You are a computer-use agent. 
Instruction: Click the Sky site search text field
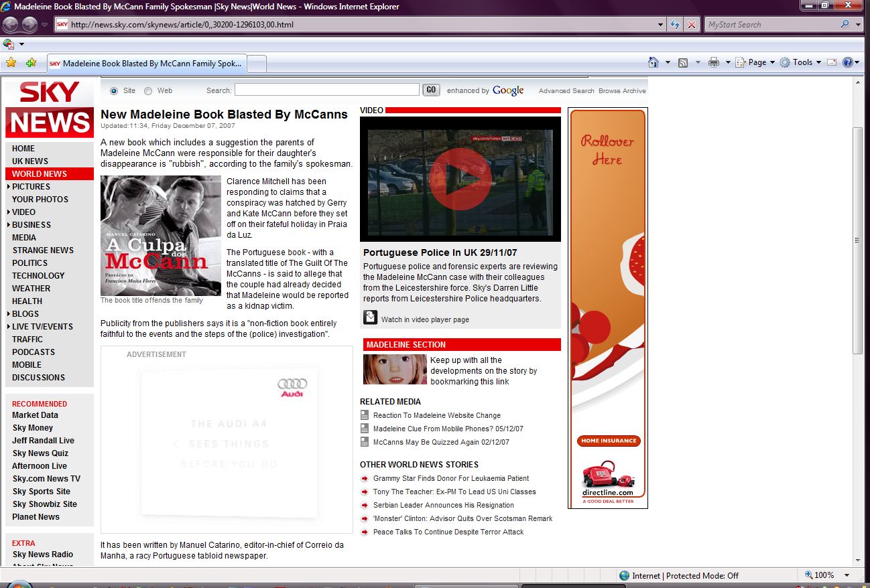click(326, 90)
